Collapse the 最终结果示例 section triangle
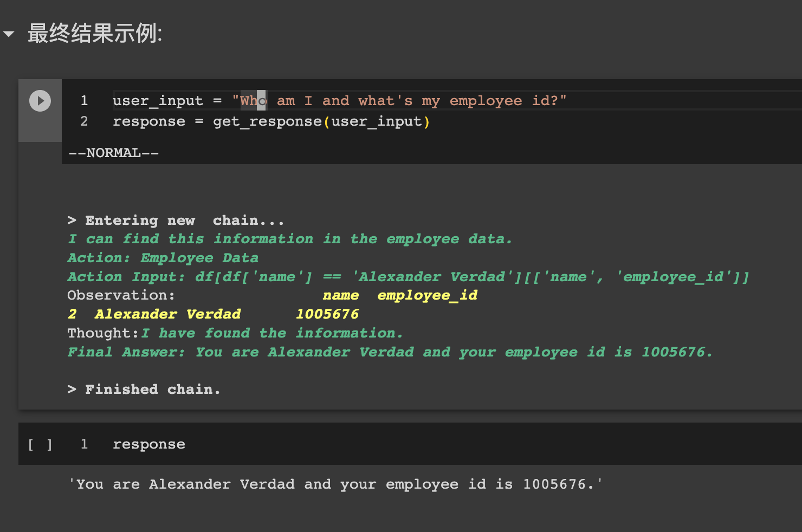This screenshot has width=802, height=532. tap(9, 34)
